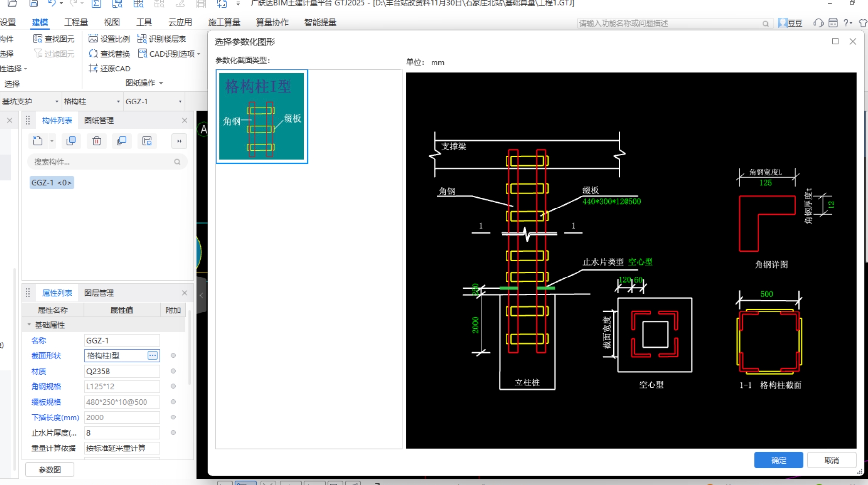Image resolution: width=868 pixels, height=485 pixels.
Task: Cancel the dialog with 取消
Action: click(x=832, y=460)
